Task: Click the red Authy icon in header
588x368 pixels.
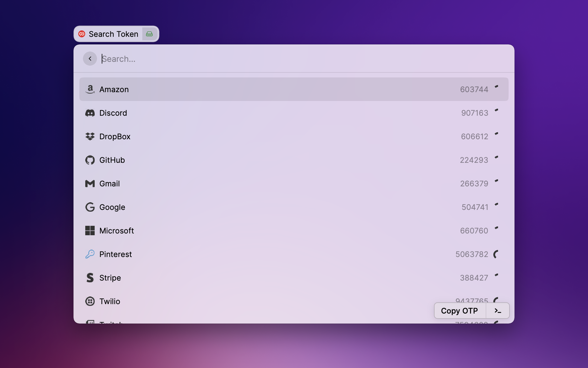Action: [82, 34]
